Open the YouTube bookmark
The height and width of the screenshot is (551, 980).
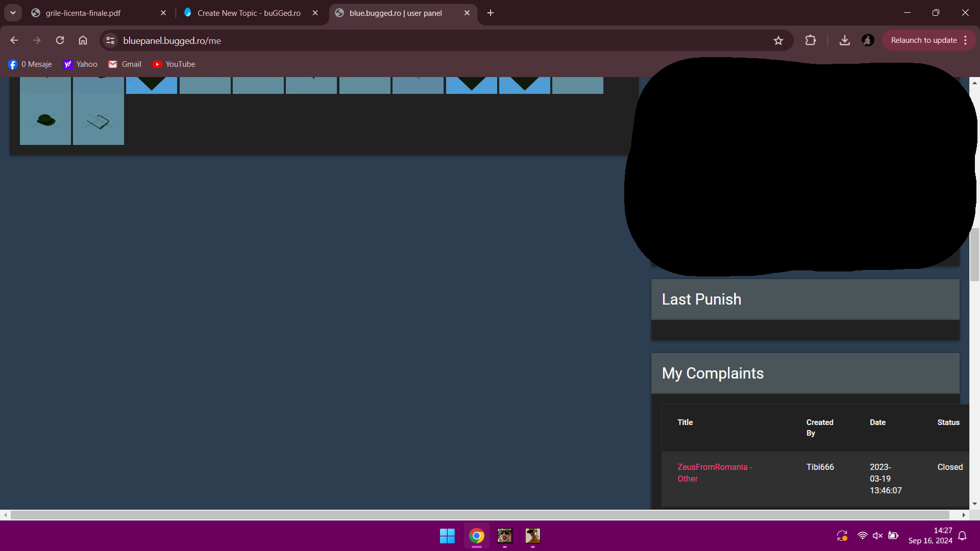pos(174,64)
